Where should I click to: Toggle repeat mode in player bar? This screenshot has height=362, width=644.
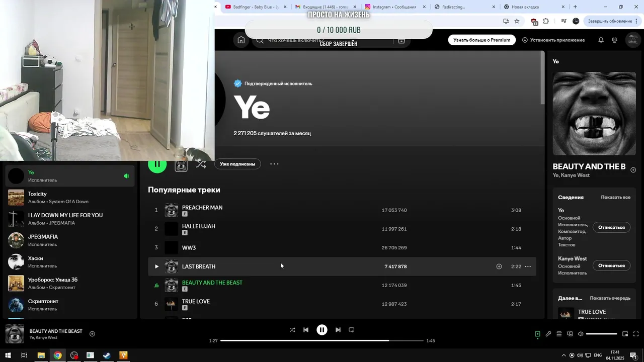point(352,330)
